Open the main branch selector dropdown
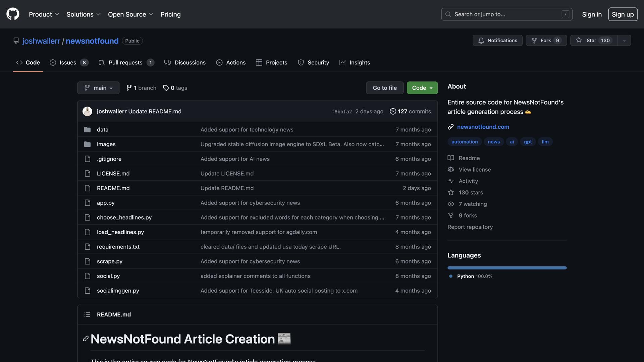The image size is (644, 362). coord(98,88)
